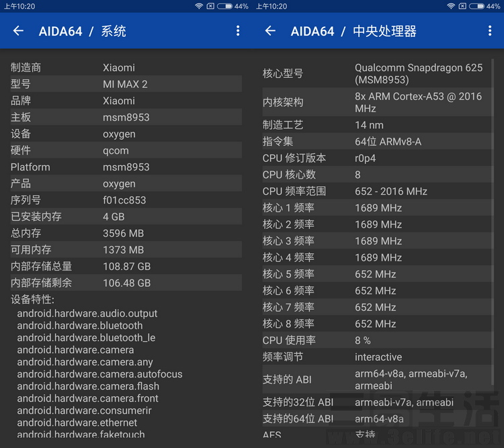This screenshot has width=504, height=448.
Task: Tap back arrow in AIDA64 系统 screen
Action: tap(18, 31)
